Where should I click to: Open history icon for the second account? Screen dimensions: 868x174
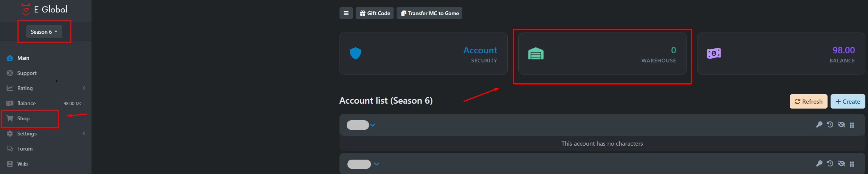tap(830, 163)
